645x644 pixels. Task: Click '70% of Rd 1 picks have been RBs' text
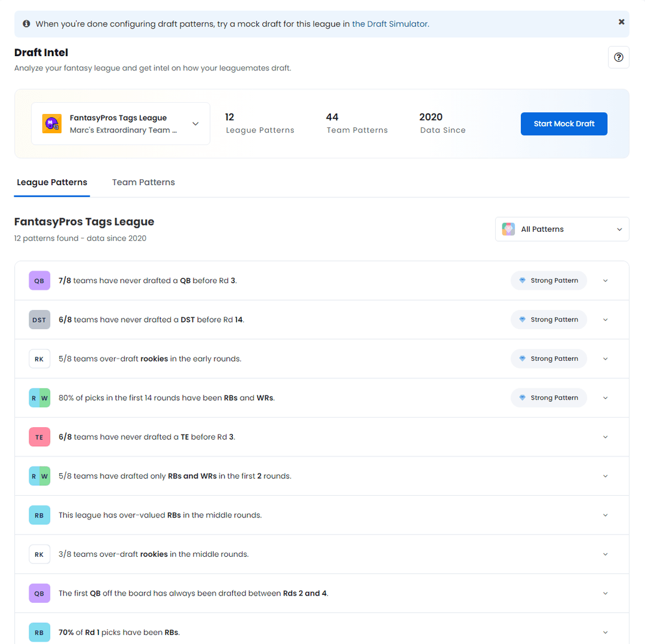(x=119, y=633)
